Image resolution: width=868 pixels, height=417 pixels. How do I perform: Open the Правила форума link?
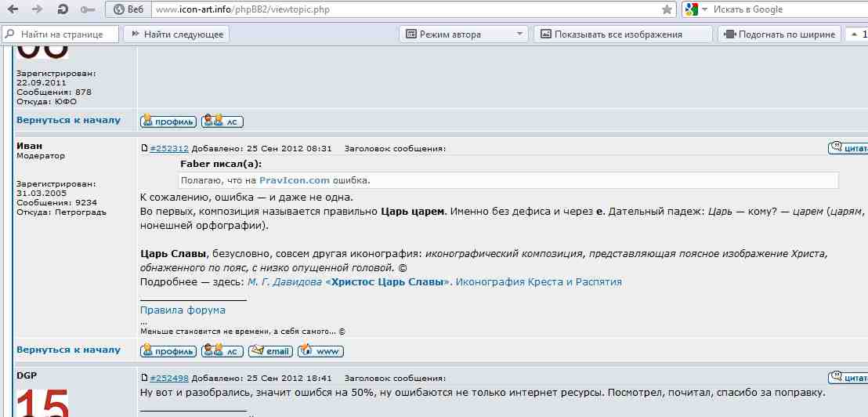coord(183,310)
